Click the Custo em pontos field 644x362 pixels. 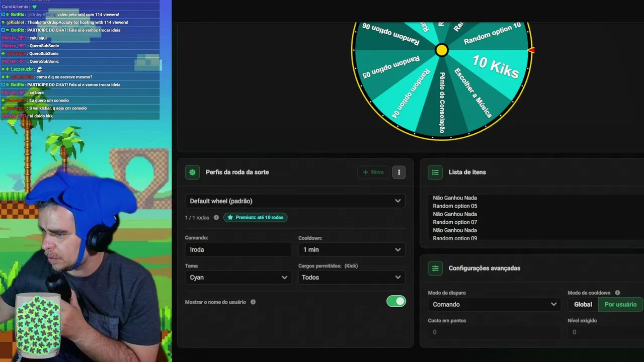(494, 332)
